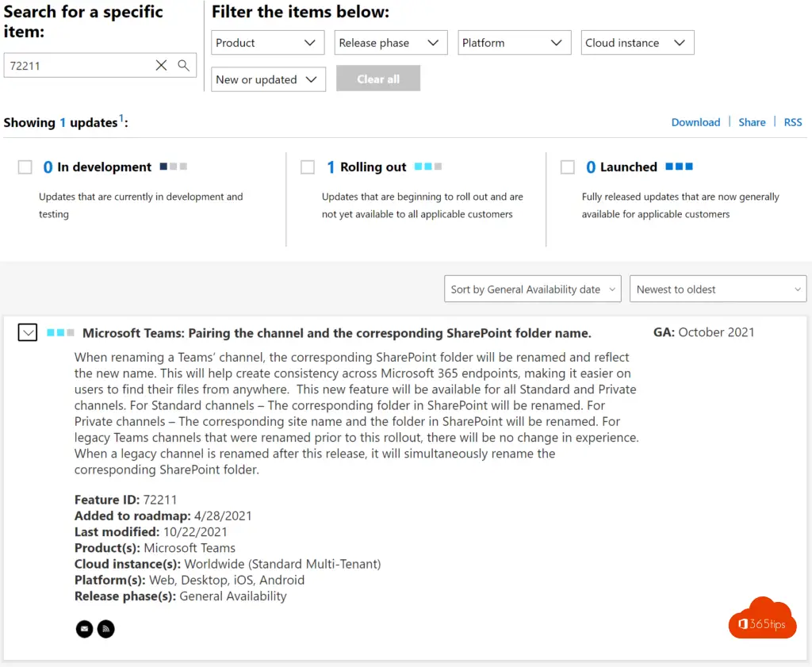Open the Sort by General Availability date dropdown
The width and height of the screenshot is (812, 667).
[532, 289]
